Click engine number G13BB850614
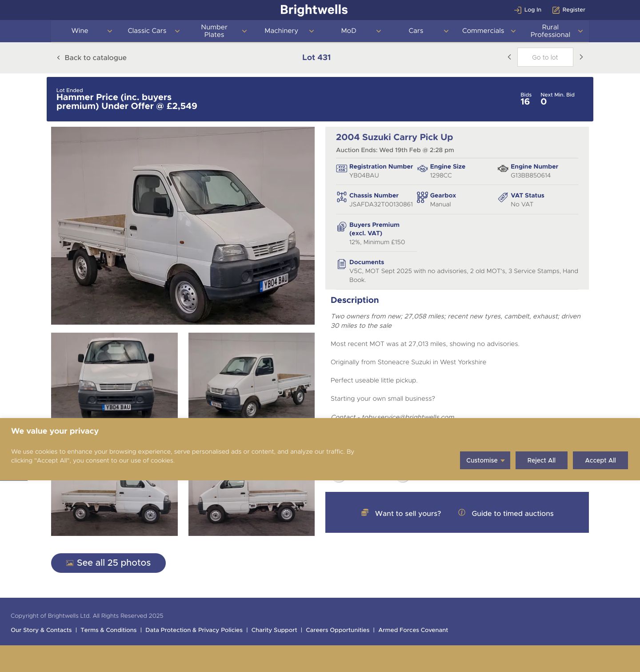 pos(531,175)
